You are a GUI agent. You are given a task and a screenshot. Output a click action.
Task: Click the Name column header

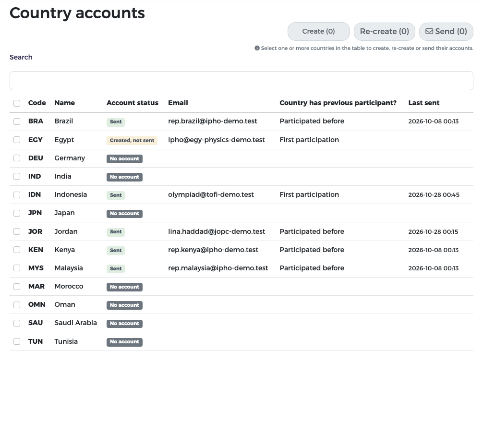[x=65, y=103]
